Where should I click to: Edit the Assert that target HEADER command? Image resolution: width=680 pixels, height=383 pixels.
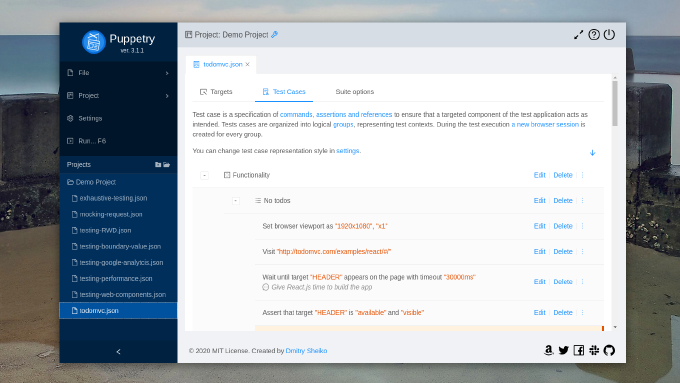pos(539,312)
